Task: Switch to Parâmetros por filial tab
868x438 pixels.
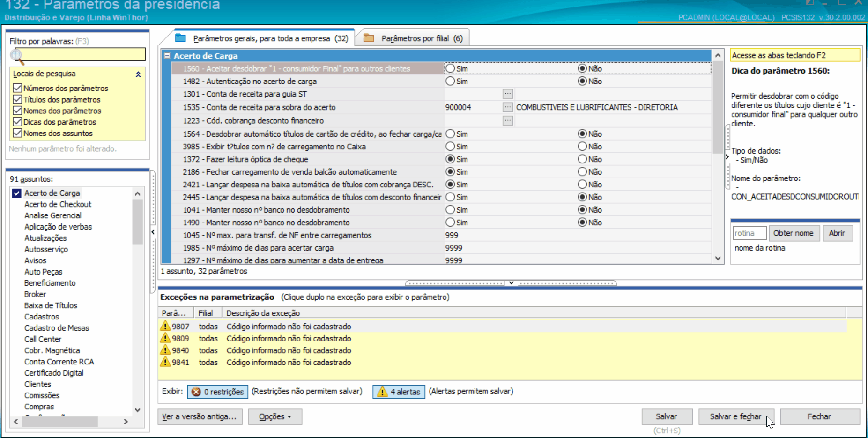Action: (x=412, y=38)
